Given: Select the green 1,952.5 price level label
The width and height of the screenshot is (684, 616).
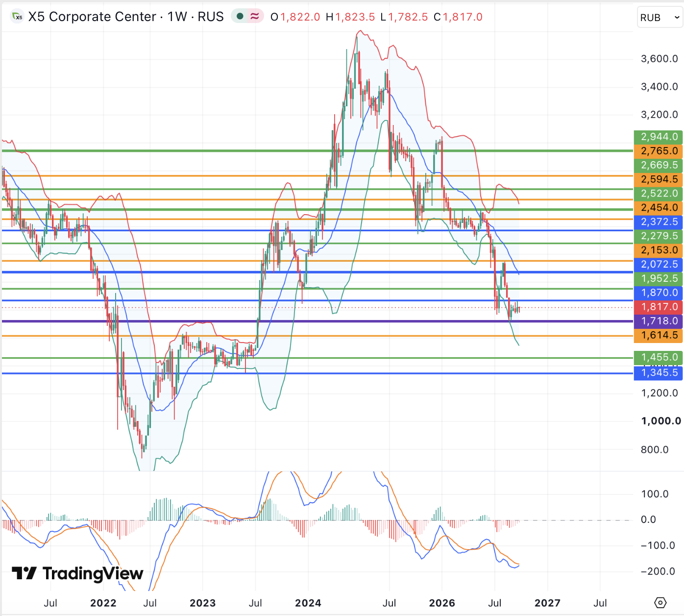Looking at the screenshot, I should (x=658, y=279).
